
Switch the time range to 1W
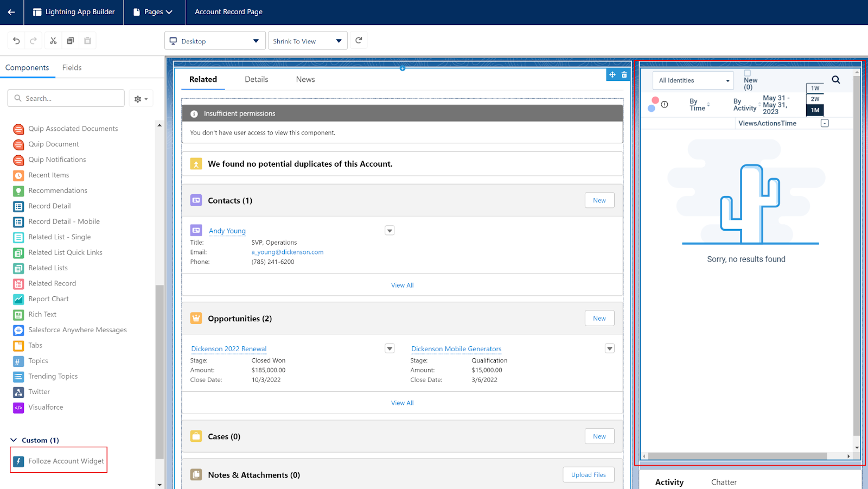[x=814, y=88]
